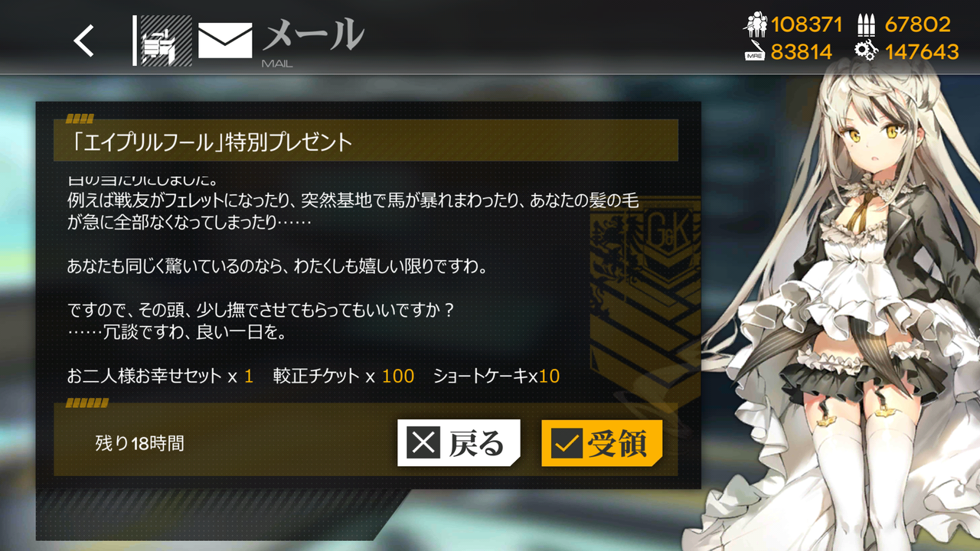Select the 較正チケット x 100 reward
This screenshot has height=551, width=980.
click(343, 376)
